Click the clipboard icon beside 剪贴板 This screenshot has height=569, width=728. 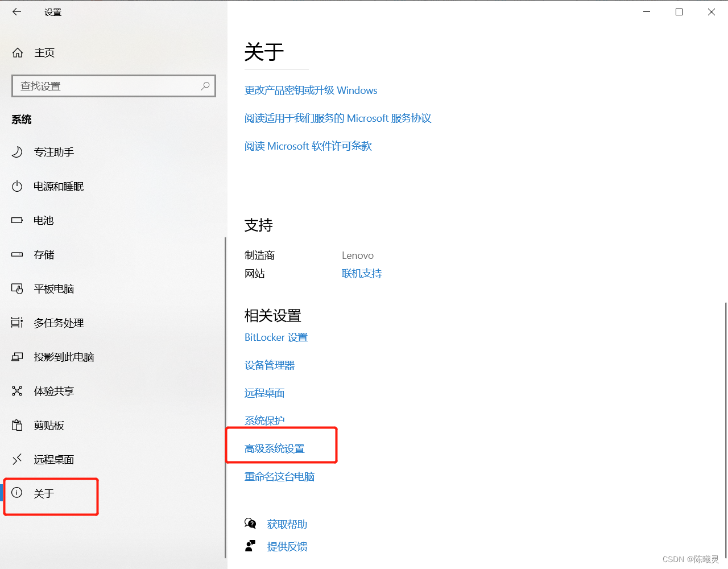click(x=17, y=425)
